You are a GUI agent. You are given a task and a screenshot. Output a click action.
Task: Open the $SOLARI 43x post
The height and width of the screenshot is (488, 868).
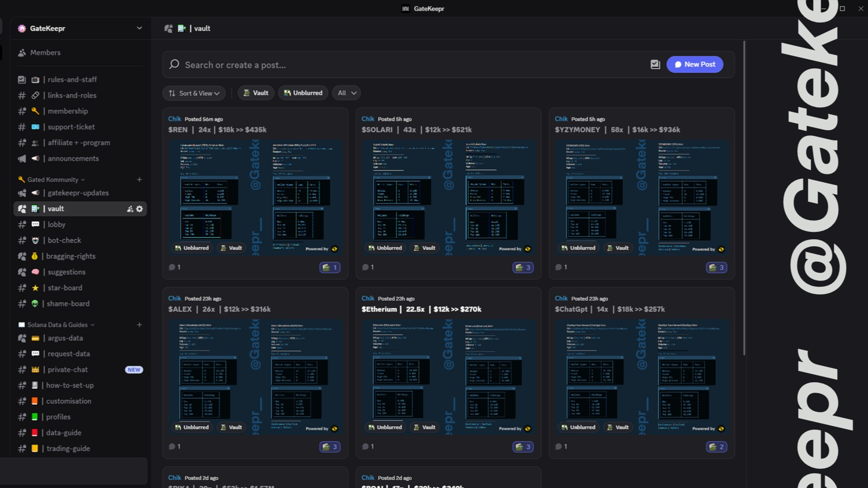point(416,130)
